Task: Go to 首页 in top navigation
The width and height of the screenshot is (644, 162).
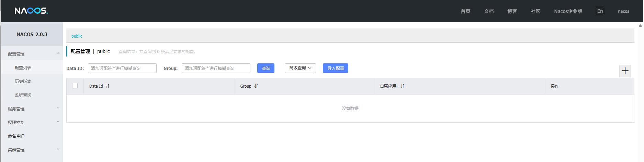Action: [x=465, y=11]
